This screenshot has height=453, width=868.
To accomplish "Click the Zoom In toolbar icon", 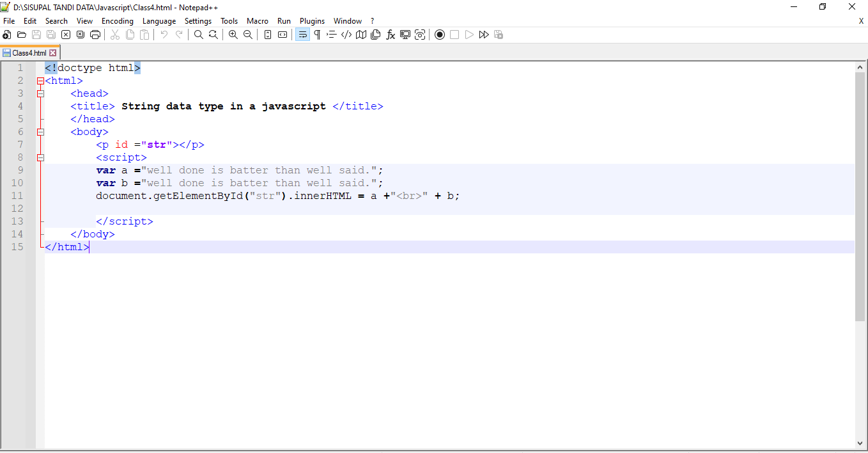I will (x=233, y=35).
